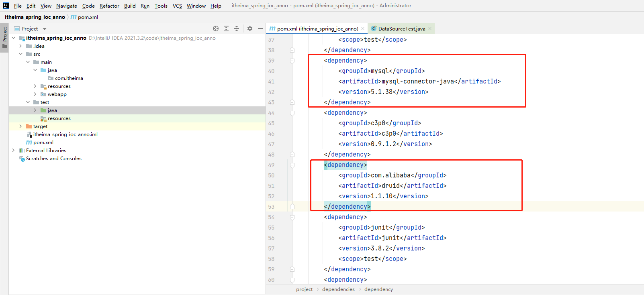644x295 pixels.
Task: Click the External Libraries icon
Action: [22, 151]
